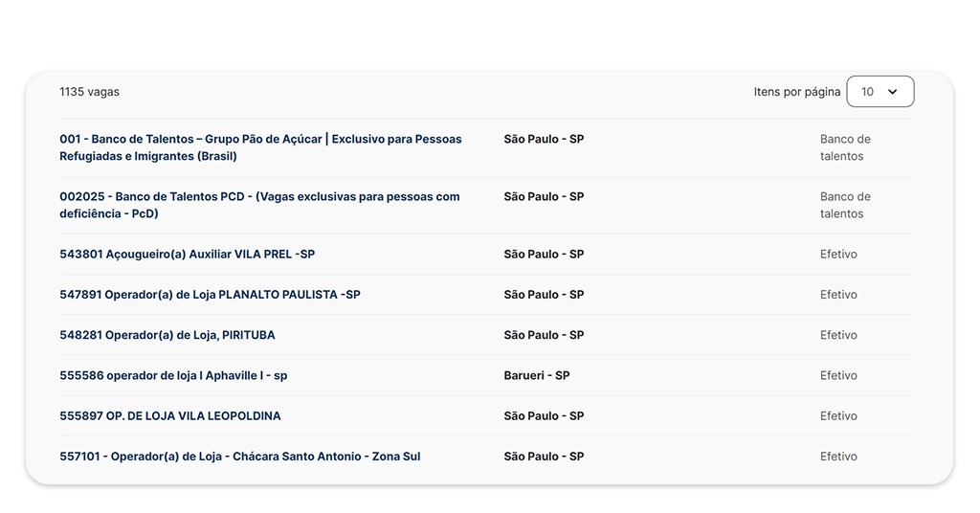This screenshot has width=980, height=513.
Task: Click Efetivo label in Chácara Santo Antonio row
Action: click(838, 457)
